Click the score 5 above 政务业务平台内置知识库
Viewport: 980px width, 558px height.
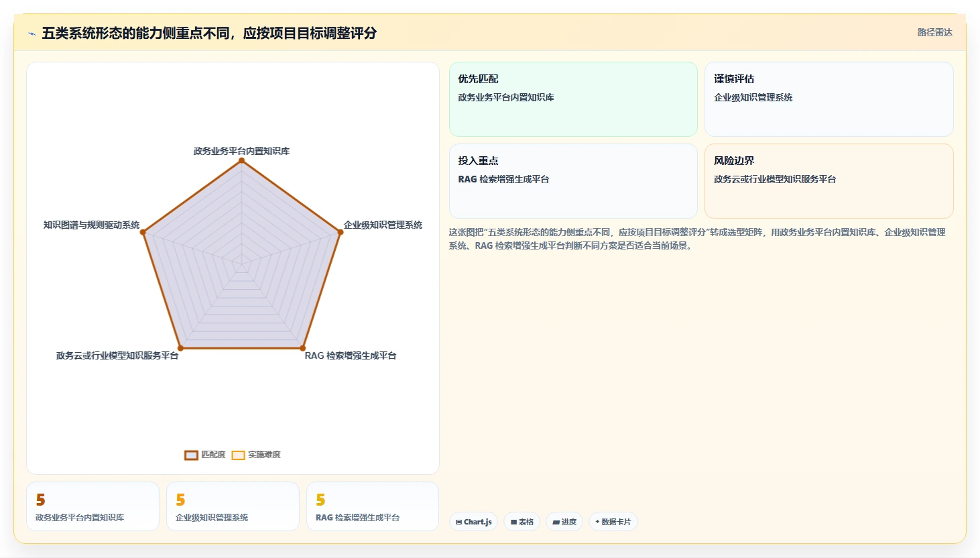pyautogui.click(x=40, y=500)
